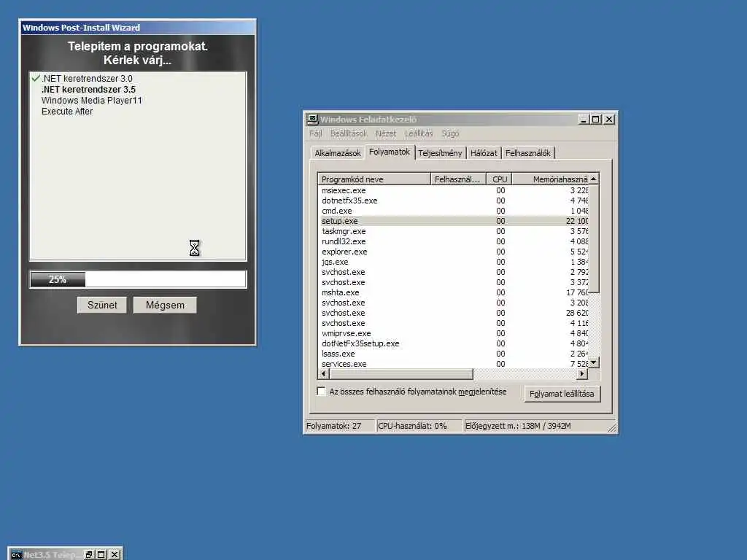Enable showing all users' processes checkbox
The height and width of the screenshot is (560, 747).
(322, 392)
